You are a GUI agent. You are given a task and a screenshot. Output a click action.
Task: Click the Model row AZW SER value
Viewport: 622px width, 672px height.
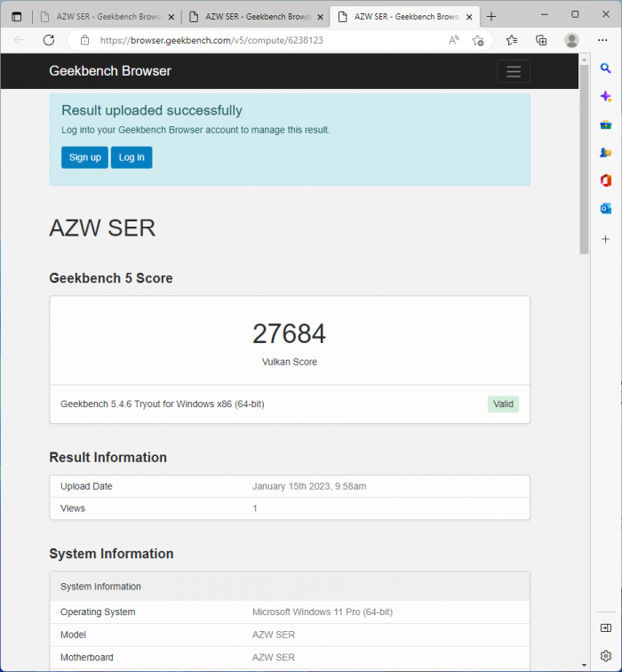click(274, 635)
